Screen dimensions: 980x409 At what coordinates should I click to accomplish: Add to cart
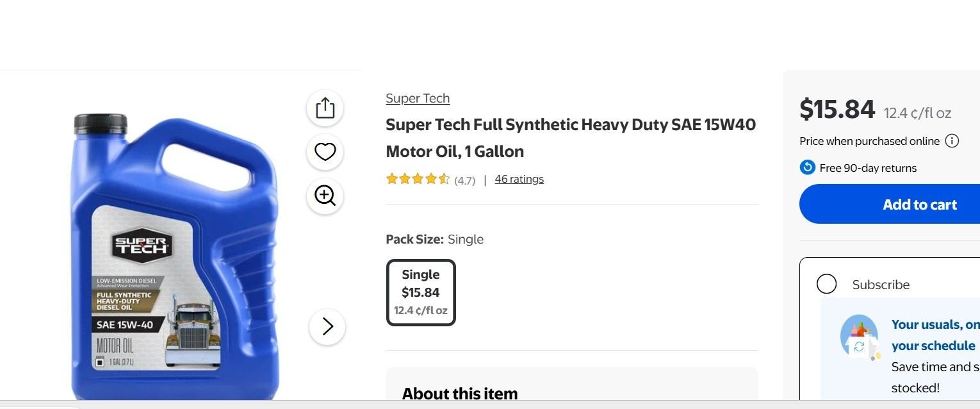890,204
